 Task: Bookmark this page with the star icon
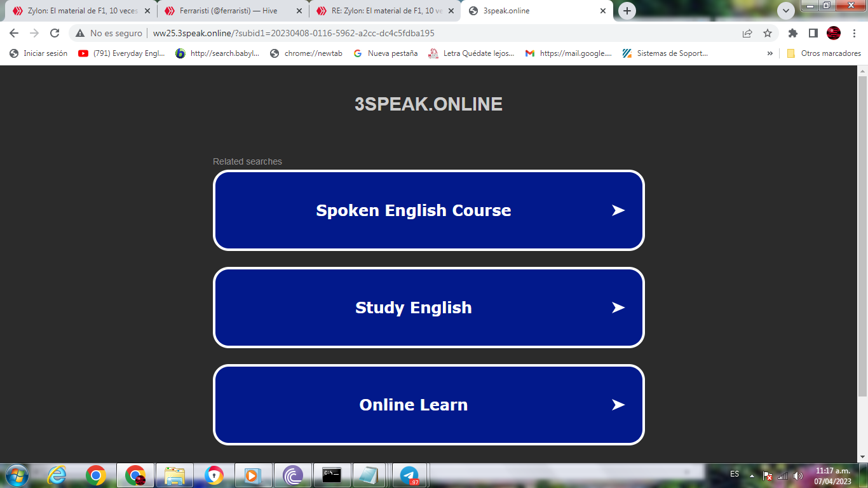pos(768,33)
